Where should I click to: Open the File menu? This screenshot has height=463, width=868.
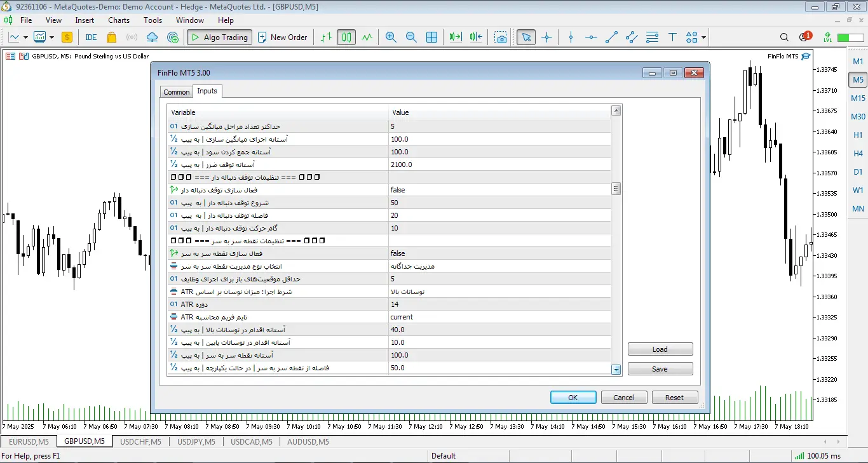pyautogui.click(x=26, y=20)
